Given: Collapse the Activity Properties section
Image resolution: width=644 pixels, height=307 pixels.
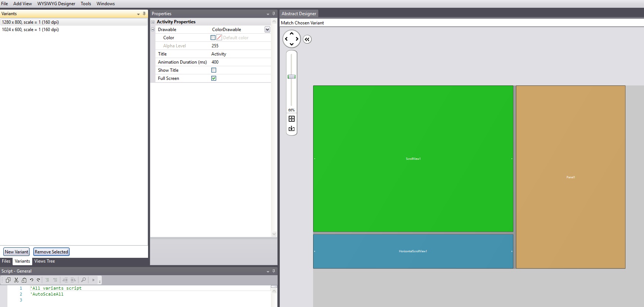Looking at the screenshot, I should (x=152, y=22).
